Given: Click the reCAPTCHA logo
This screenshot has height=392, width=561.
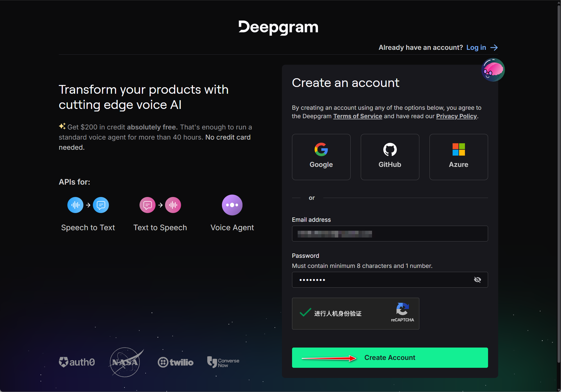Looking at the screenshot, I should [x=402, y=309].
